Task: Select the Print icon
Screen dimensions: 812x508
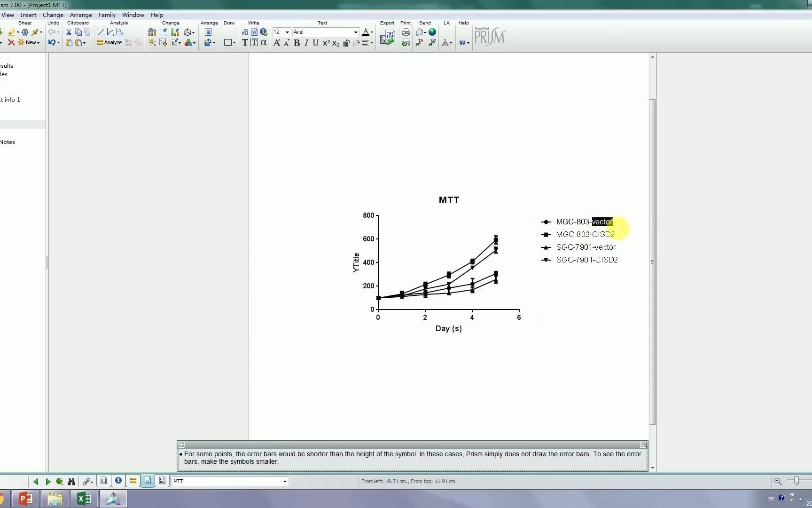Action: (x=405, y=32)
